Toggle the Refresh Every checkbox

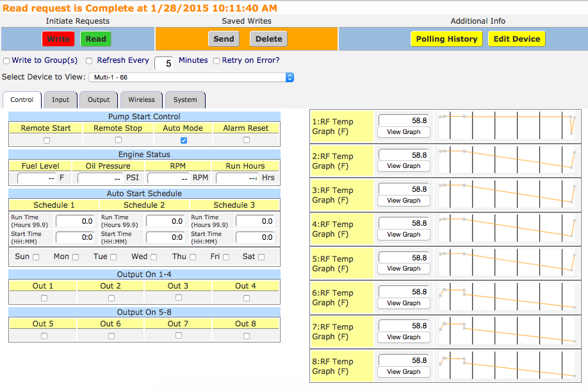click(x=90, y=61)
